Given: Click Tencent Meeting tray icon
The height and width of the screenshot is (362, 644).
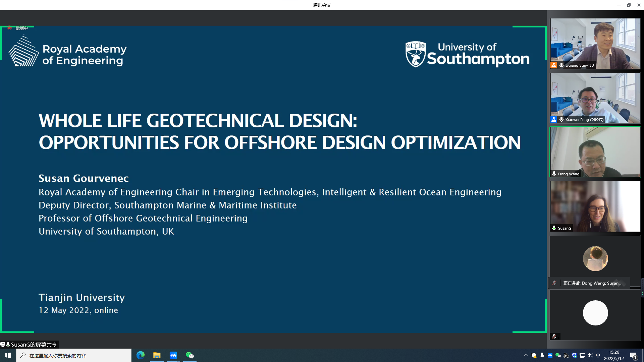Looking at the screenshot, I should (550, 355).
